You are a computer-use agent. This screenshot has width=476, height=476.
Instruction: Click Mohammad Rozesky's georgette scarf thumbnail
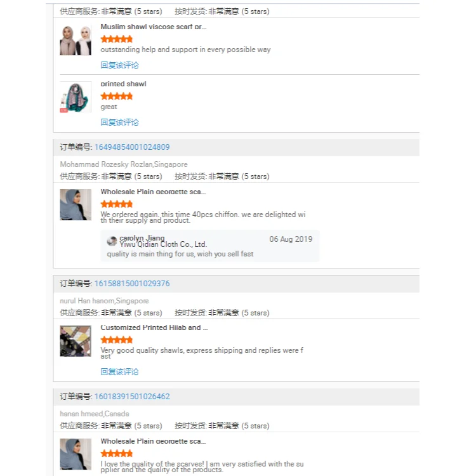coord(76,204)
